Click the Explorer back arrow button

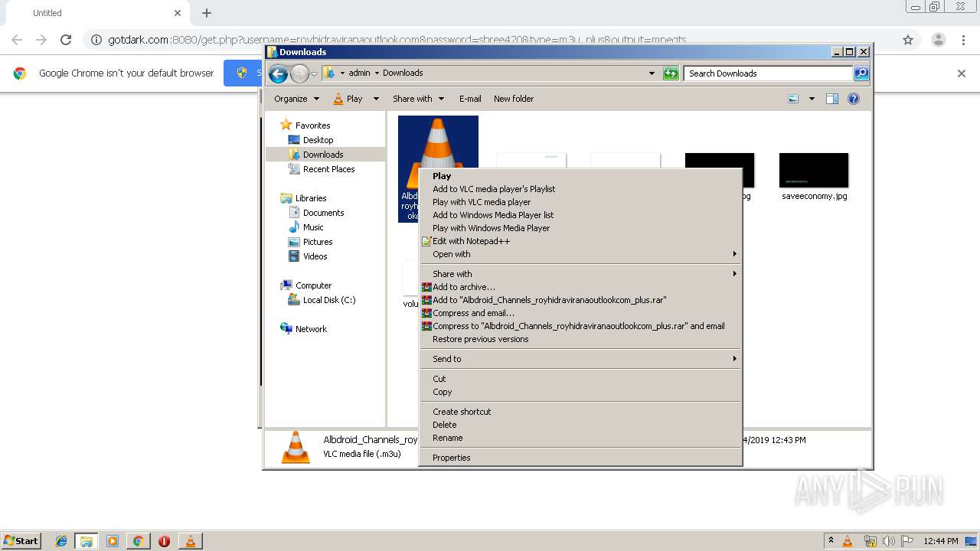pyautogui.click(x=278, y=73)
